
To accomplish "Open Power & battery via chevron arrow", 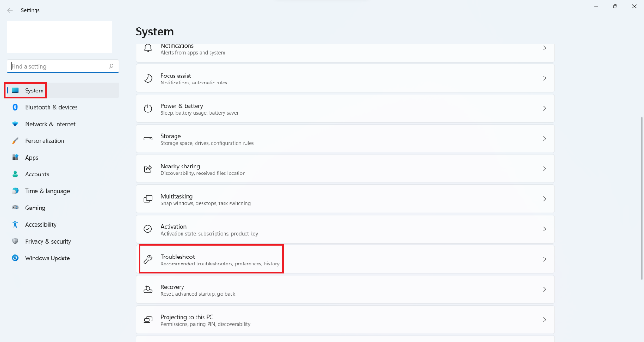I will (x=544, y=108).
